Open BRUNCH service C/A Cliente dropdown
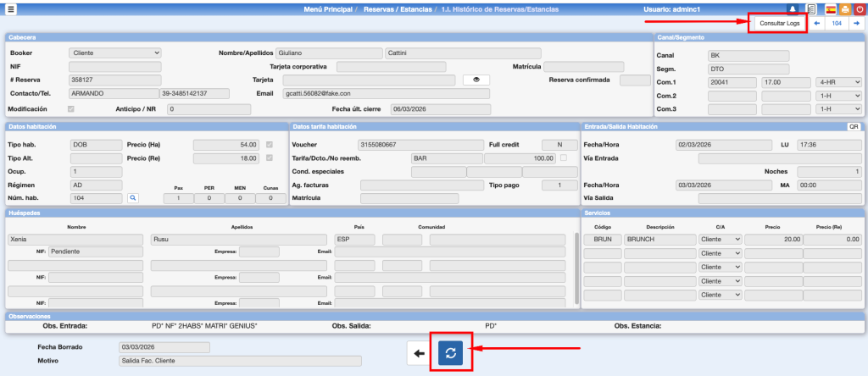 pyautogui.click(x=720, y=240)
